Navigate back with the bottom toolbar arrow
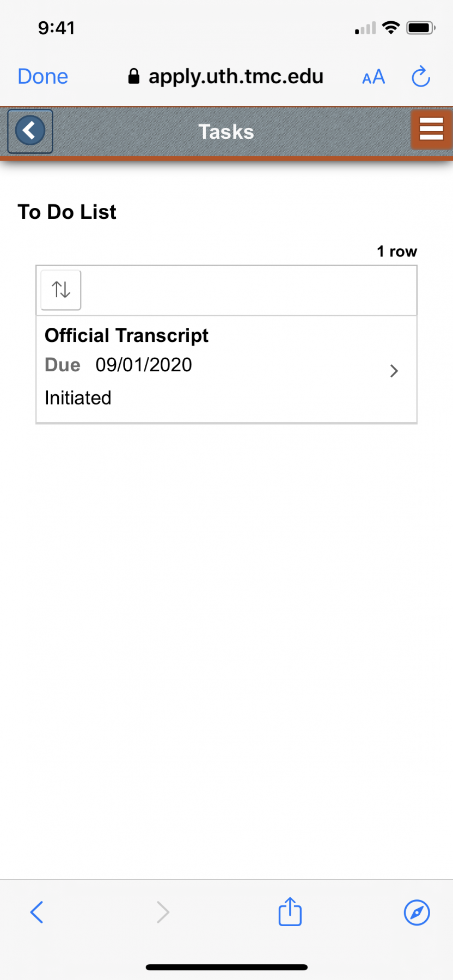Image resolution: width=453 pixels, height=980 pixels. (36, 912)
